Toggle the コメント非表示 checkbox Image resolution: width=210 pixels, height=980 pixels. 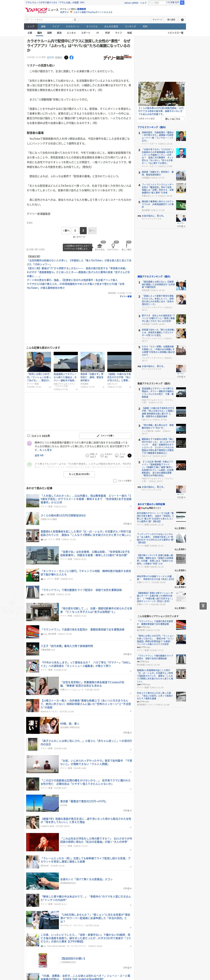click(x=115, y=481)
